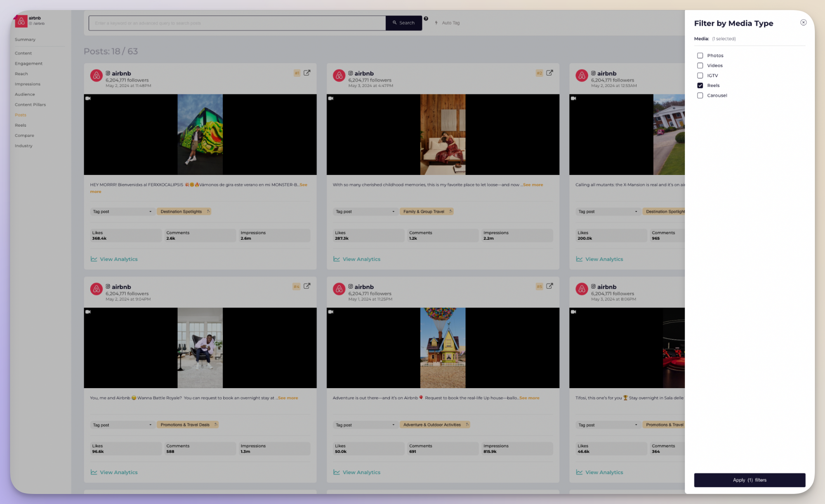Click airbnb avatar on May 2 9:04PM post
This screenshot has width=825, height=504.
click(x=96, y=289)
